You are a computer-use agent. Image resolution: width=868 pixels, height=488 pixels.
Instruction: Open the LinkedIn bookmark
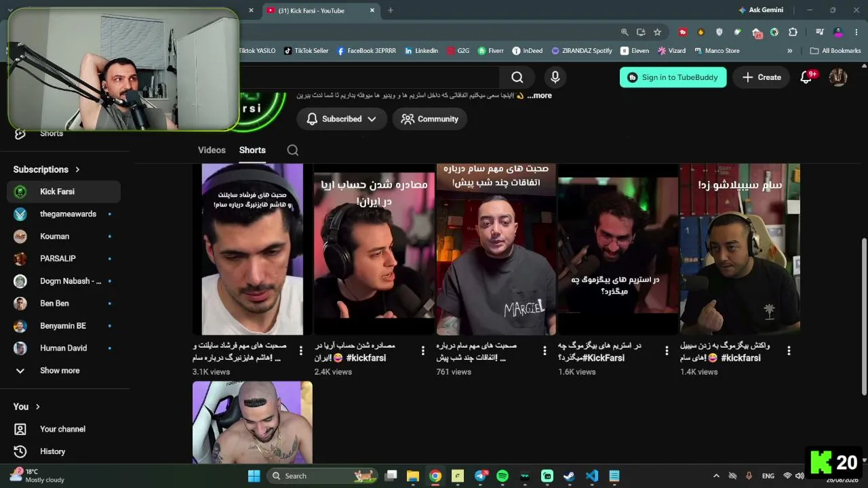pos(422,51)
